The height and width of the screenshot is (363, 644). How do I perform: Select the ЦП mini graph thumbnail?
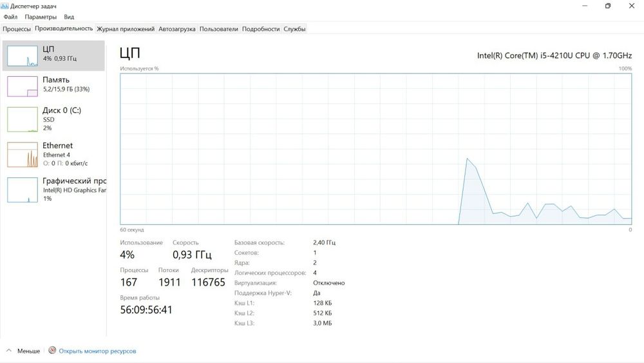coord(23,55)
